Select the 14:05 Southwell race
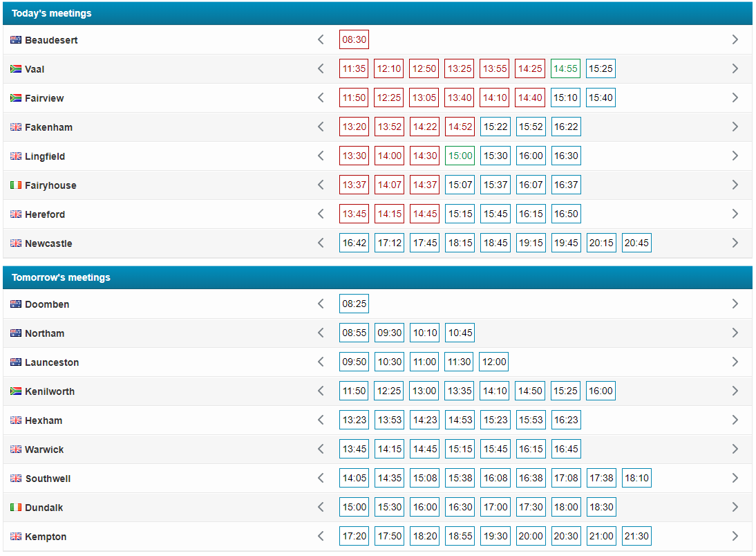The width and height of the screenshot is (756, 556). pyautogui.click(x=354, y=478)
